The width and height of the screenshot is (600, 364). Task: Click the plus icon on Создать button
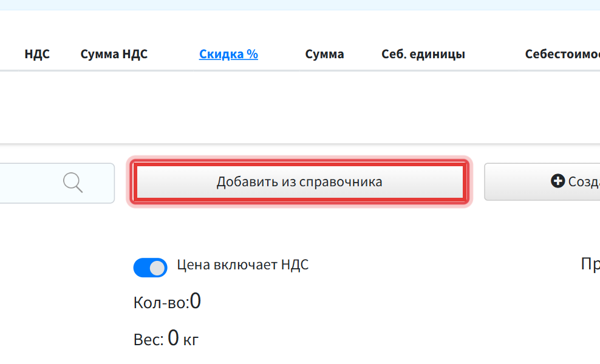pyautogui.click(x=557, y=181)
